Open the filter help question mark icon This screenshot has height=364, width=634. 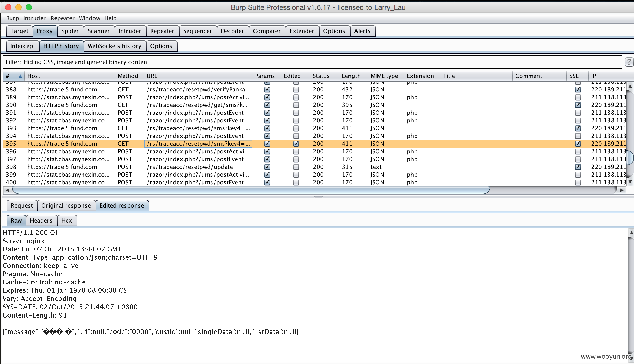tap(629, 62)
